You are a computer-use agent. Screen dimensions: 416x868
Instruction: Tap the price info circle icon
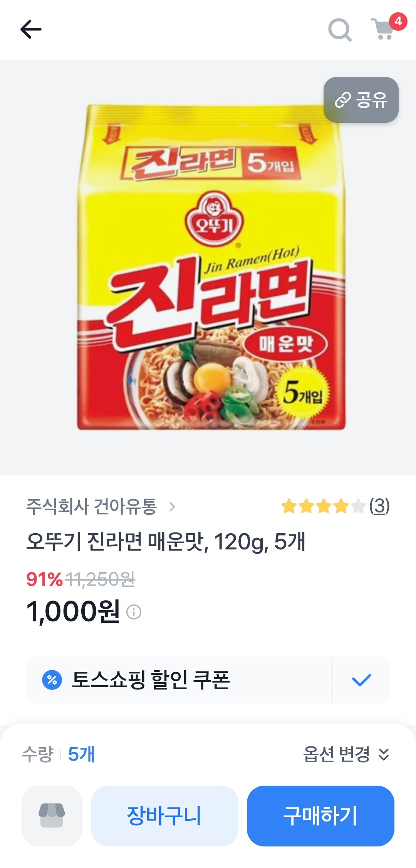tap(134, 612)
